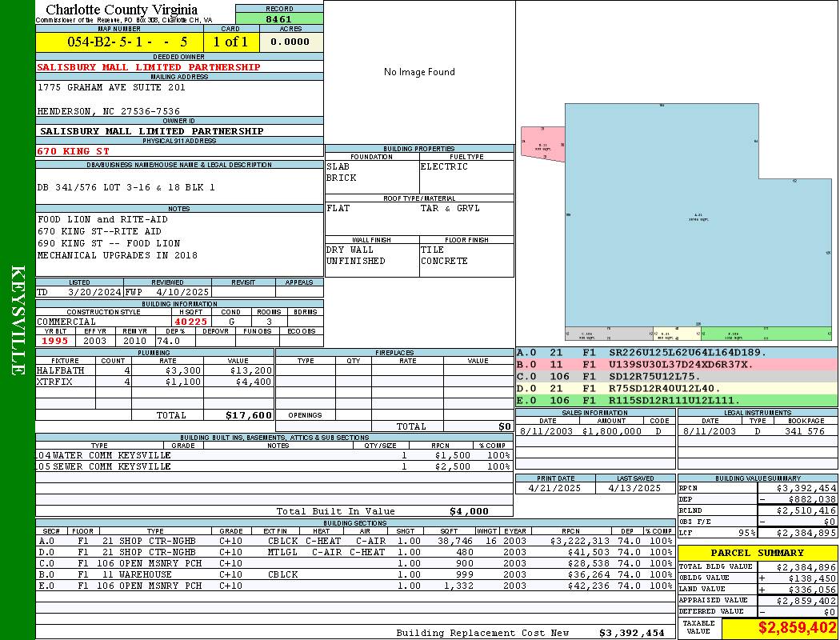Image resolution: width=840 pixels, height=640 pixels.
Task: Click HALFBATH fixture row
Action: [x=154, y=370]
